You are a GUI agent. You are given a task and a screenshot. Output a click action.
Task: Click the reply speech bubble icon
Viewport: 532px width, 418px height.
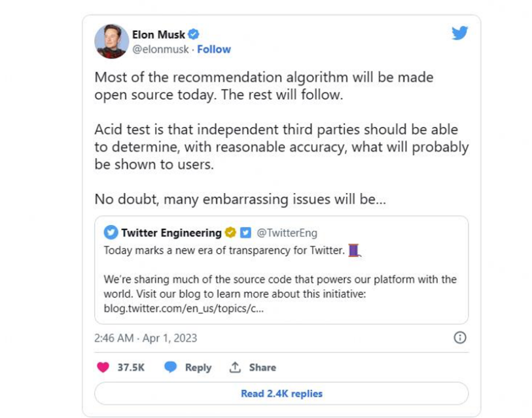[x=171, y=367]
